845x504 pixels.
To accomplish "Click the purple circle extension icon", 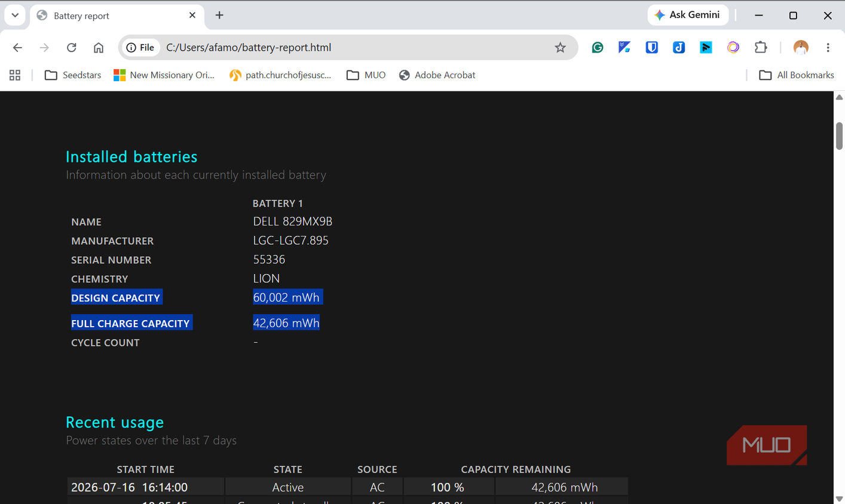I will pyautogui.click(x=733, y=48).
